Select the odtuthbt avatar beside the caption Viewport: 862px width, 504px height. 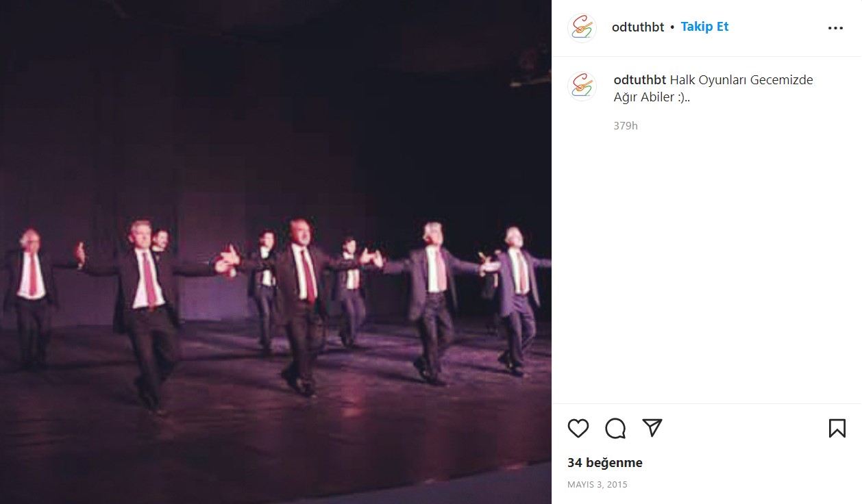click(582, 87)
